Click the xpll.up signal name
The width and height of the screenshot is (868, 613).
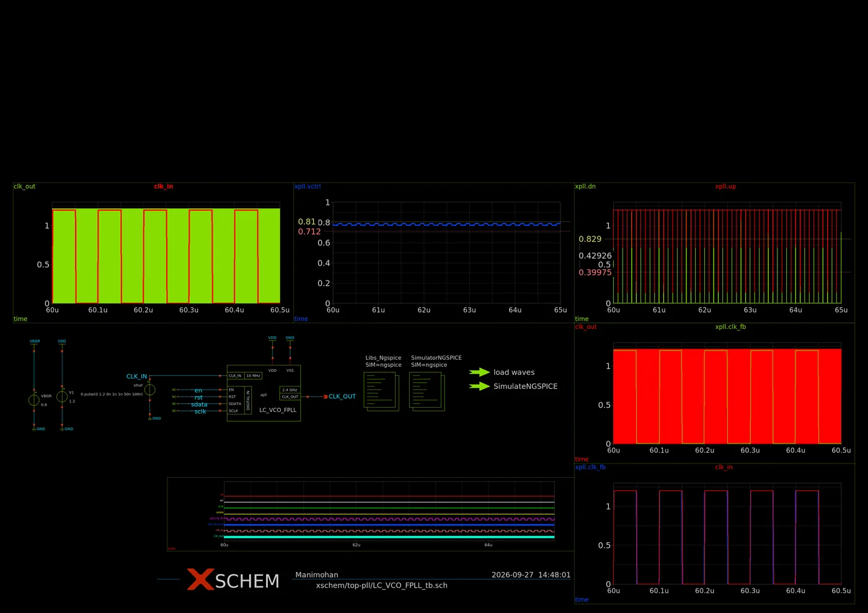(725, 186)
